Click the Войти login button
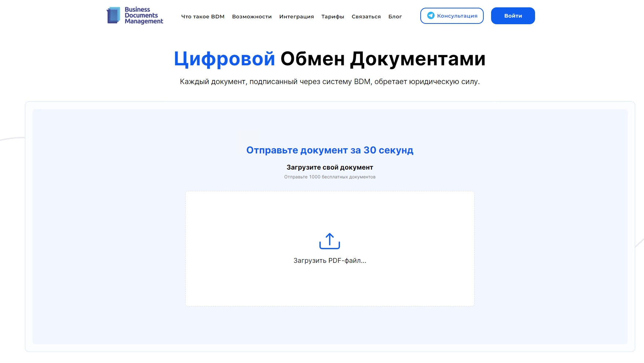The image size is (644, 363). tap(513, 16)
